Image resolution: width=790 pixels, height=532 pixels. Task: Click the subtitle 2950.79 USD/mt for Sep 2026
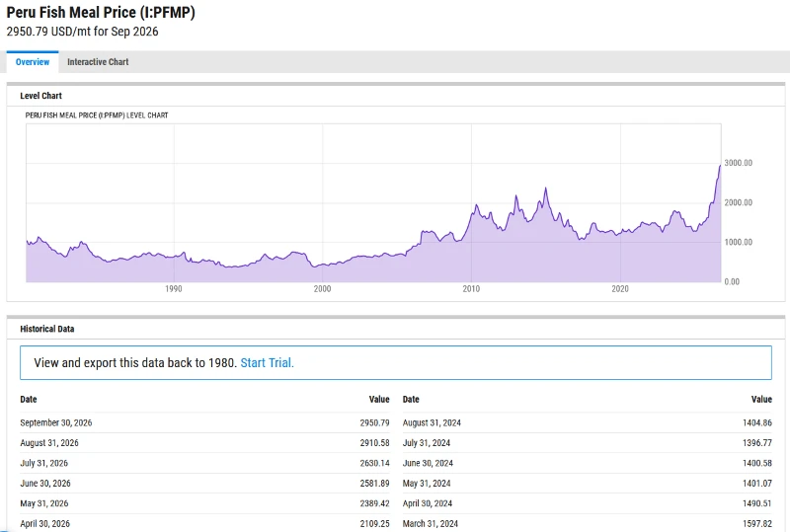[x=82, y=32]
